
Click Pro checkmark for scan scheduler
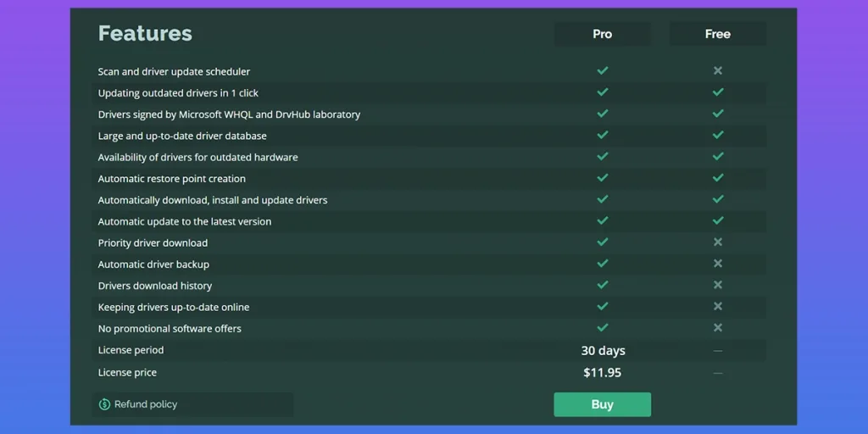[603, 71]
